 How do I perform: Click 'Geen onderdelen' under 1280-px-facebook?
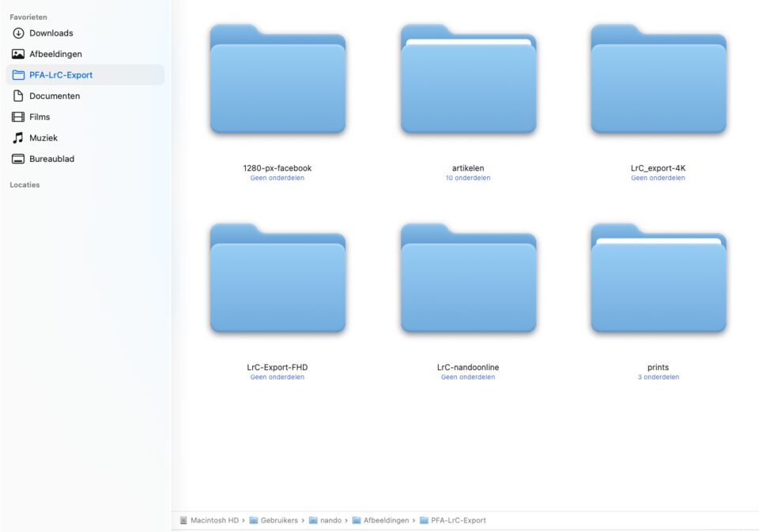pyautogui.click(x=278, y=178)
